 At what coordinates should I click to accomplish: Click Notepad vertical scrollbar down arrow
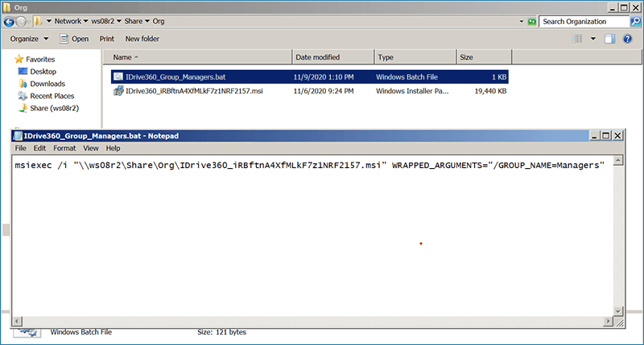click(x=618, y=311)
